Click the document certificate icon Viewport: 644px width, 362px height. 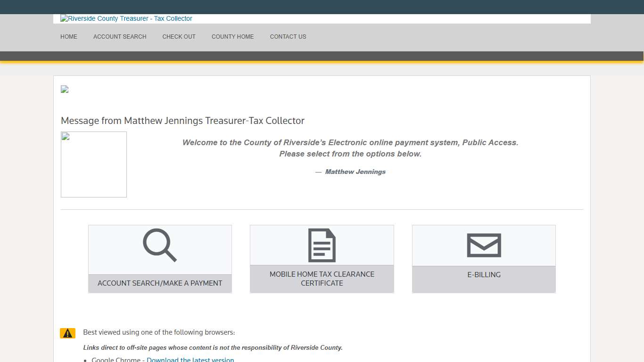point(322,245)
